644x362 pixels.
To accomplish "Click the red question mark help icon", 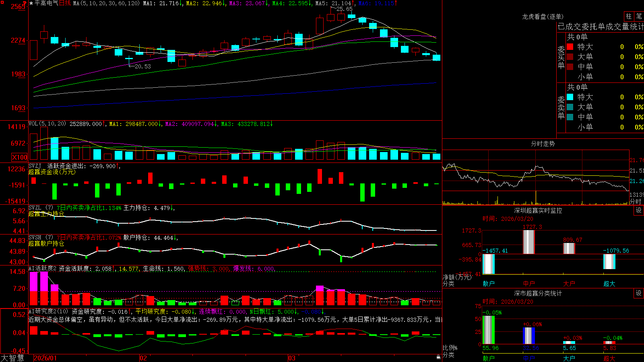I will (25, 3).
